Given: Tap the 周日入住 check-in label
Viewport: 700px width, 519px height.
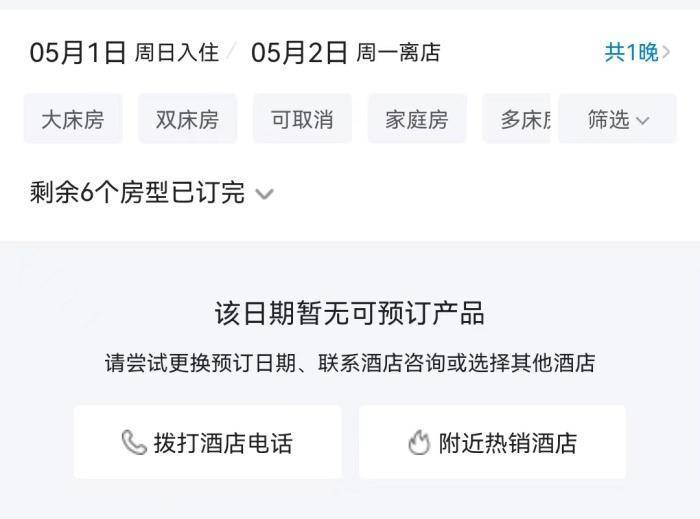Looking at the screenshot, I should [x=176, y=52].
